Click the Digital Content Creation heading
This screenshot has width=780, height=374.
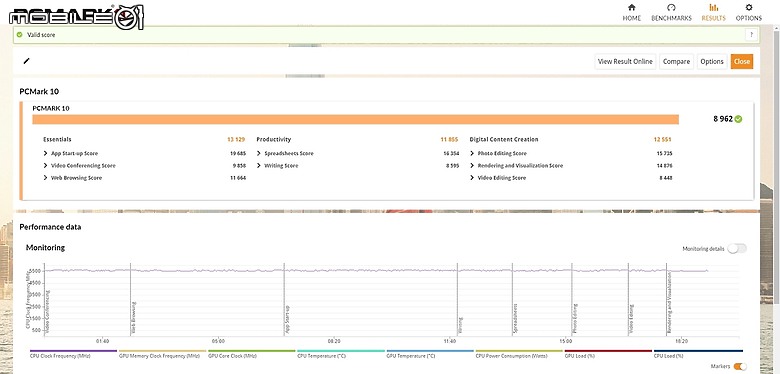504,140
